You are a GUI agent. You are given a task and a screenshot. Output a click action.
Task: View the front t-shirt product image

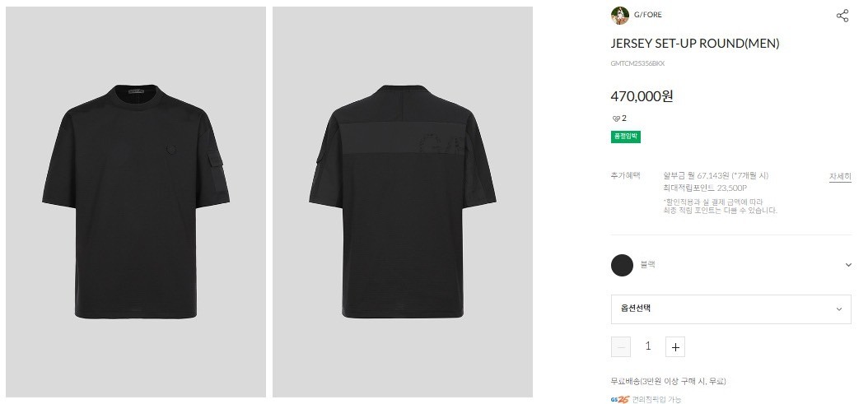136,202
